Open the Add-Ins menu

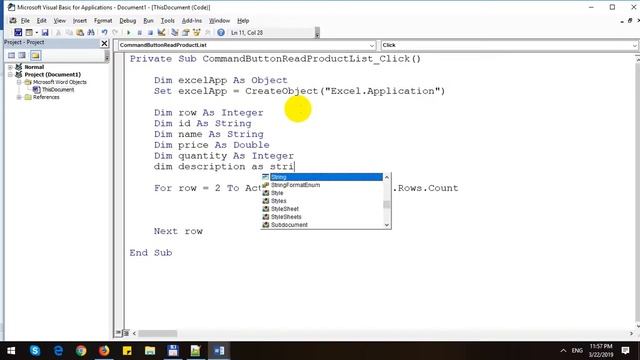pos(191,20)
